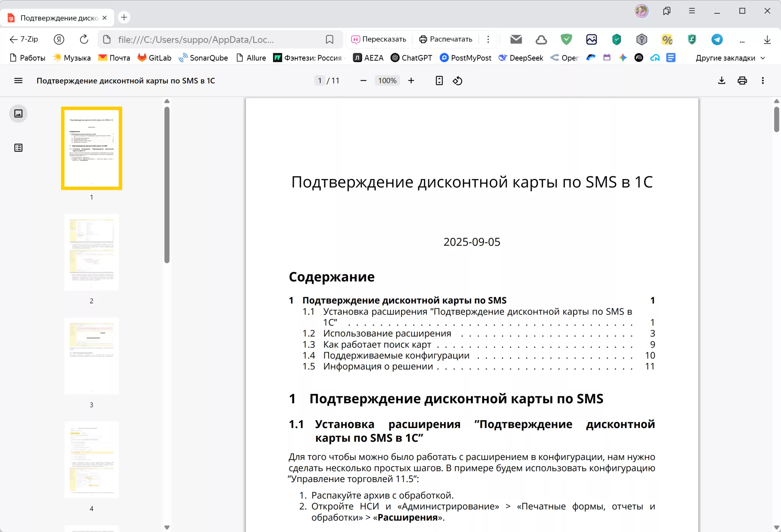Viewport: 781px width, 532px height.
Task: Open extra actions next to Распечатать
Action: [488, 39]
